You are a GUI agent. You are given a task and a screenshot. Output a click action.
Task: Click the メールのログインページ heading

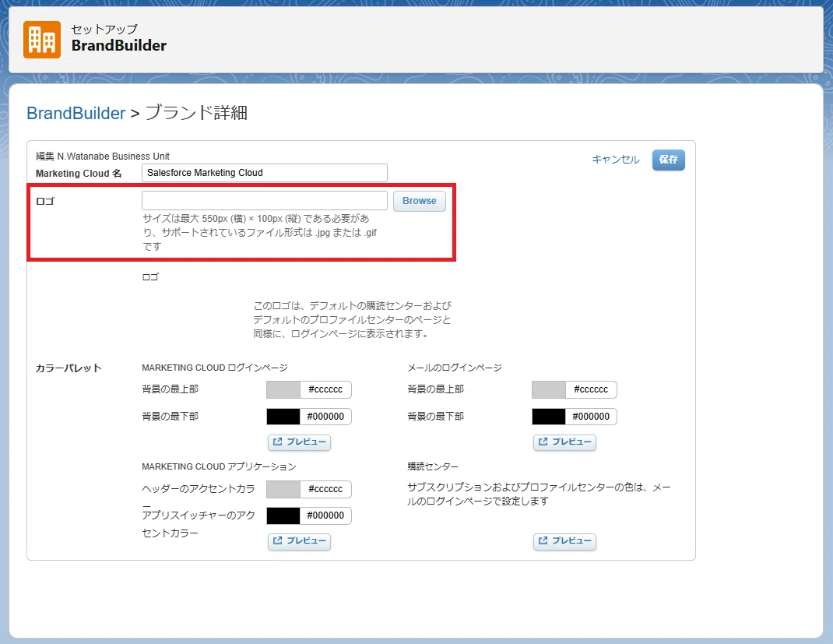(x=455, y=368)
